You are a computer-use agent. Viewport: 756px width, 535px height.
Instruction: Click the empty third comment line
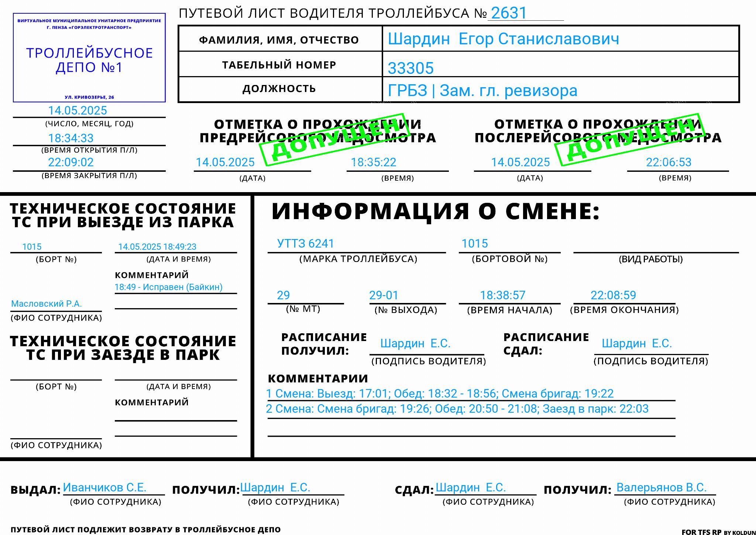pyautogui.click(x=471, y=429)
